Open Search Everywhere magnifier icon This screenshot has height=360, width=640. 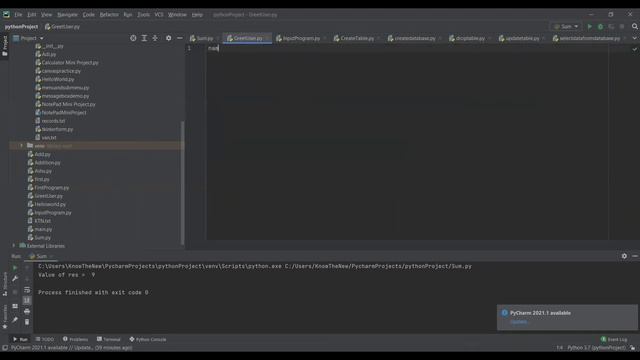pyautogui.click(x=635, y=27)
